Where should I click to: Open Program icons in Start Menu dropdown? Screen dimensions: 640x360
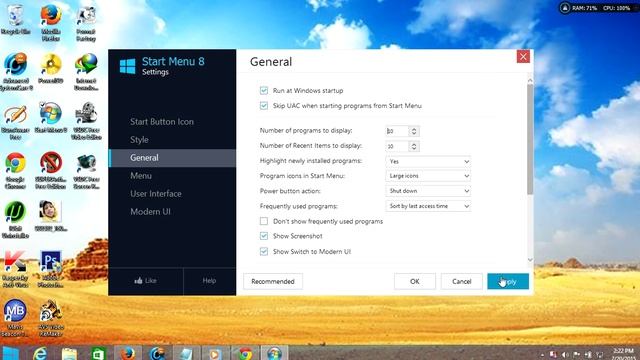pos(428,176)
